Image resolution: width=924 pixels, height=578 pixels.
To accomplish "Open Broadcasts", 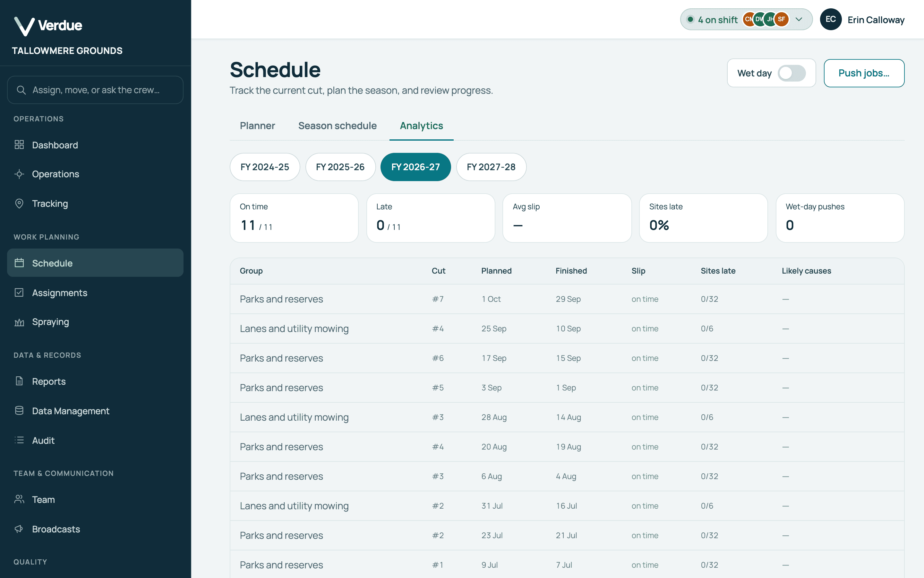I will tap(95, 529).
